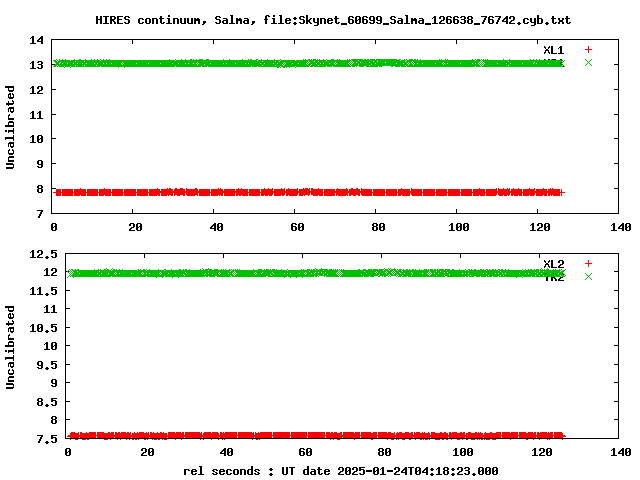Click the y-axis tick label 13
The height and width of the screenshot is (480, 640).
(36, 65)
